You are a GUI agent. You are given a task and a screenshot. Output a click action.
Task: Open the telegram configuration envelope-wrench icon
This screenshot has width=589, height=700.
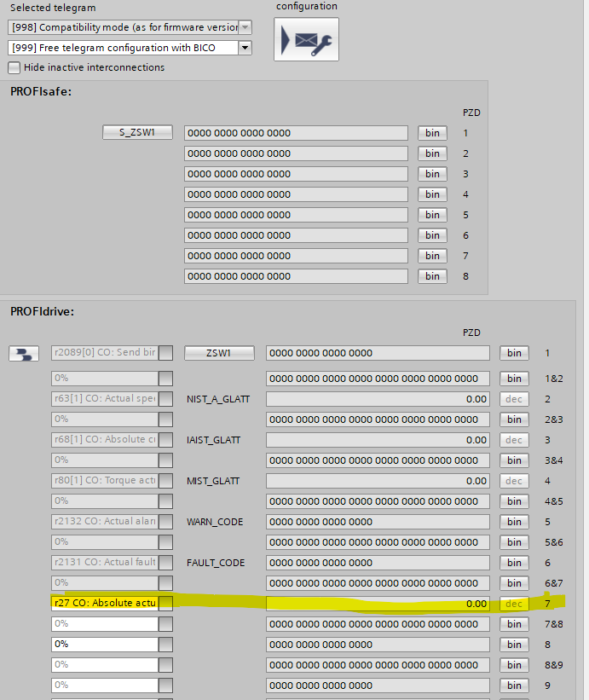click(306, 40)
